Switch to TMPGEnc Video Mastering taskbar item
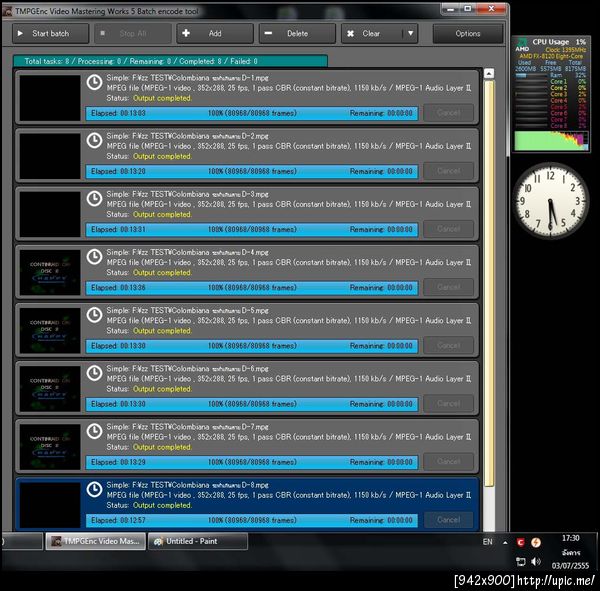Image resolution: width=600 pixels, height=591 pixels. pos(96,541)
